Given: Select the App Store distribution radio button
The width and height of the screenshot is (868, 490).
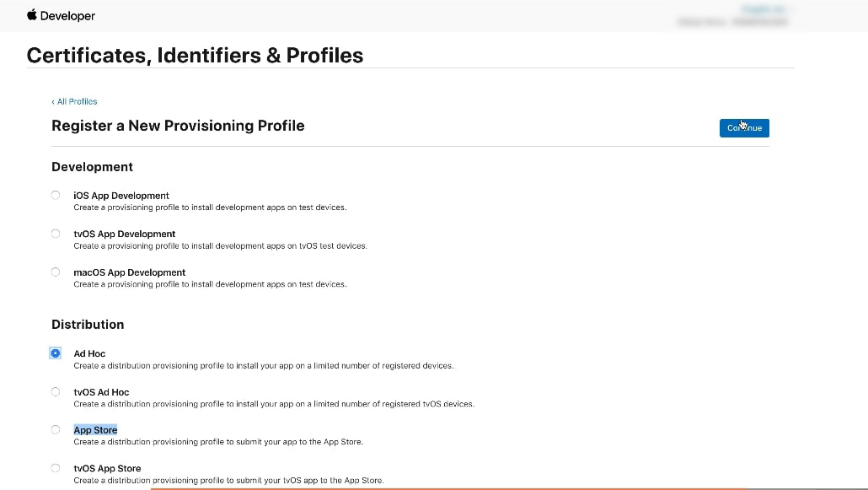Looking at the screenshot, I should (x=56, y=430).
